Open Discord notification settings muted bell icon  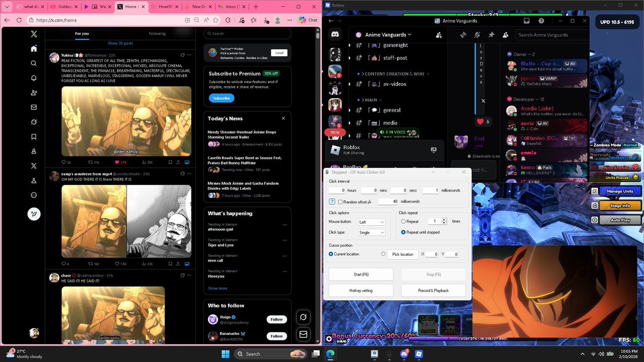[477, 34]
